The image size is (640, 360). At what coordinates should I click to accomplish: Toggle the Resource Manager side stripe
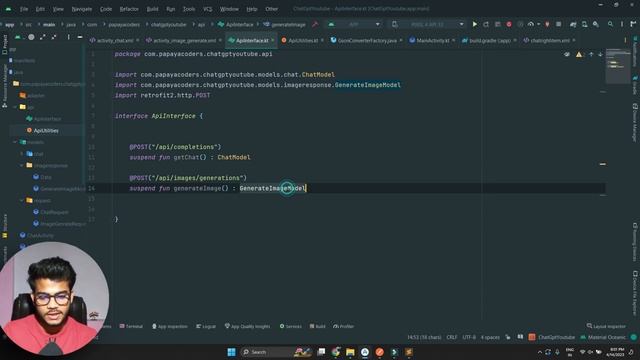point(5,86)
